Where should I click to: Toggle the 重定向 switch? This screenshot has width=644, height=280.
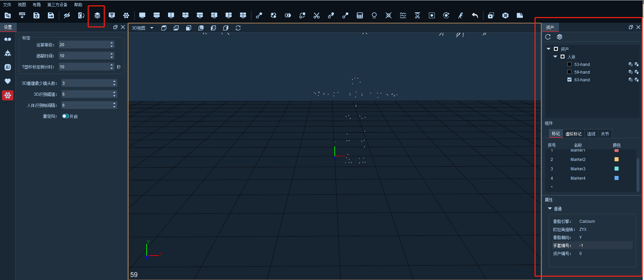pos(65,116)
